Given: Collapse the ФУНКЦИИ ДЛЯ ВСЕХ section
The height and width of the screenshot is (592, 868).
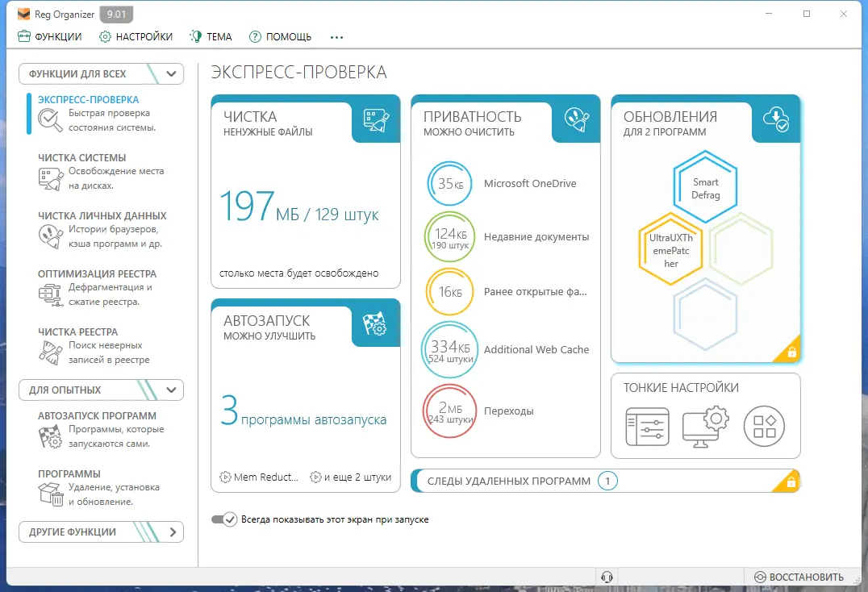Looking at the screenshot, I should coord(102,73).
